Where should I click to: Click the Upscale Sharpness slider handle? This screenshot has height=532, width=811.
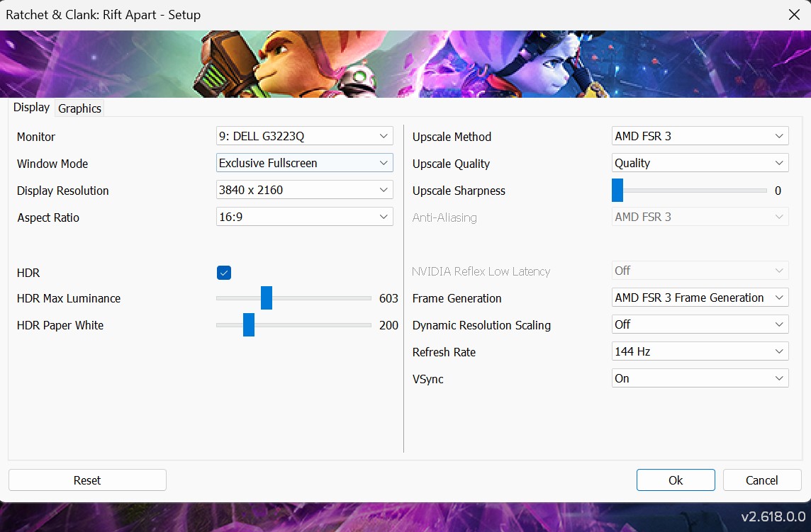tap(617, 191)
